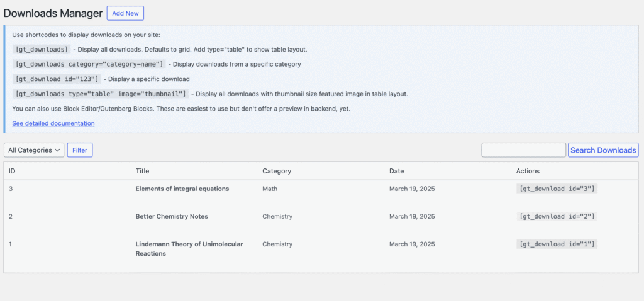Select the shortcode gt_download id="2"
This screenshot has height=301, width=644.
[557, 216]
